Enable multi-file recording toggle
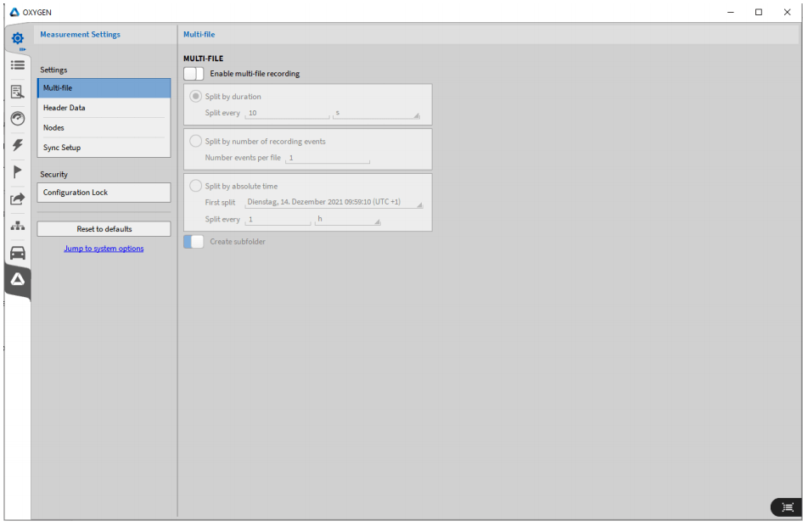The width and height of the screenshot is (808, 532). tap(194, 74)
